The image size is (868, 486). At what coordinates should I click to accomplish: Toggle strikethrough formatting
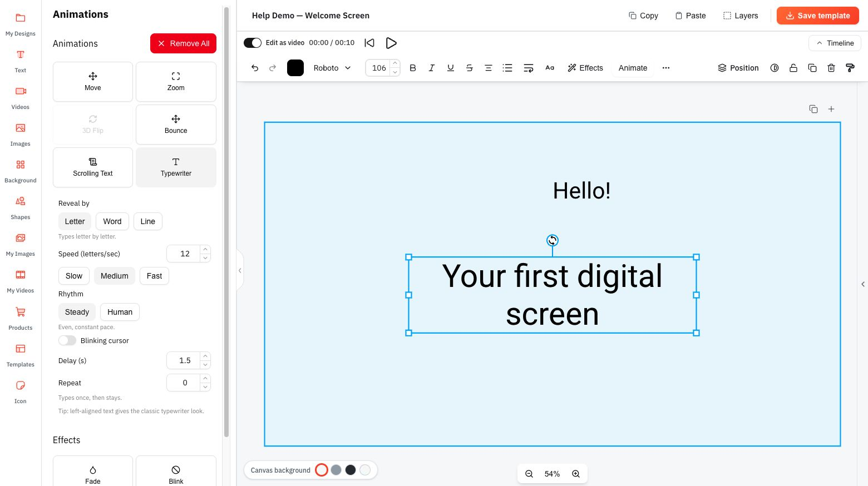tap(470, 68)
